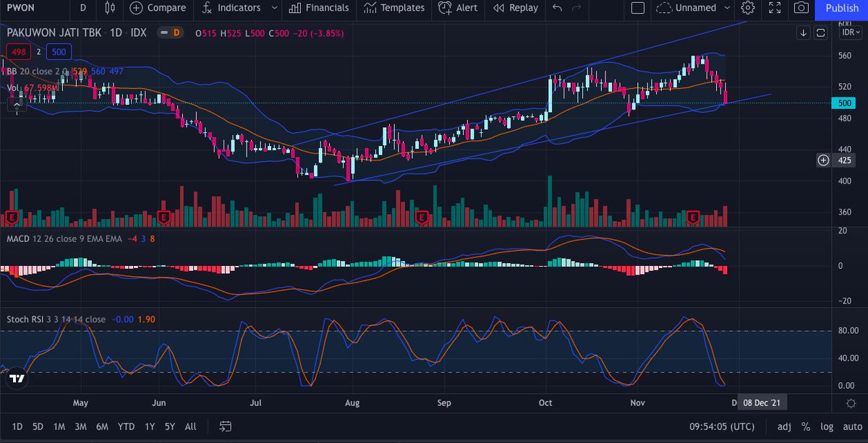Select the 6M time range
The width and height of the screenshot is (868, 443).
click(x=103, y=426)
